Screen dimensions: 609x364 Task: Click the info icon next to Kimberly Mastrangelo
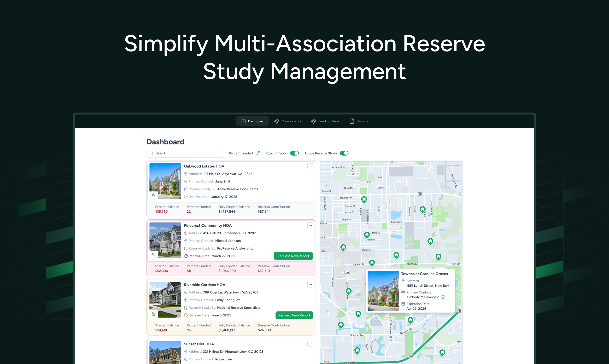pos(443,297)
